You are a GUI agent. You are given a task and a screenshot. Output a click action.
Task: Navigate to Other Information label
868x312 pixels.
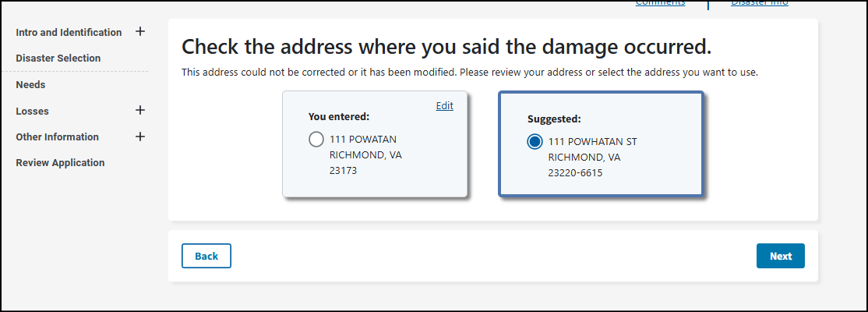coord(57,137)
